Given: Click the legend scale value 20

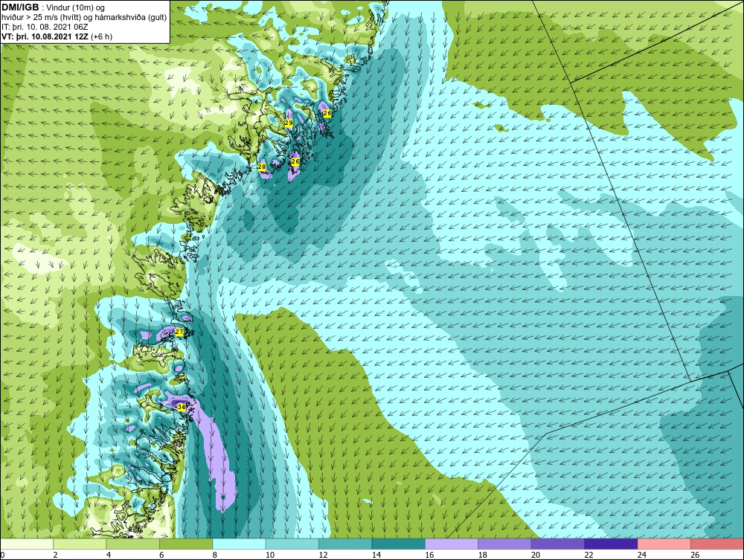Looking at the screenshot, I should coord(536,555).
